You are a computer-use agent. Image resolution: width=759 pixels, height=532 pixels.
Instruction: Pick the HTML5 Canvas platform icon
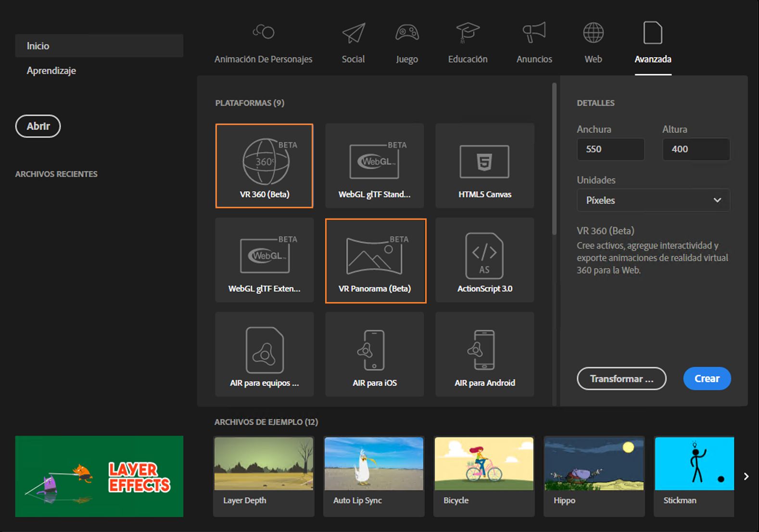tap(484, 162)
